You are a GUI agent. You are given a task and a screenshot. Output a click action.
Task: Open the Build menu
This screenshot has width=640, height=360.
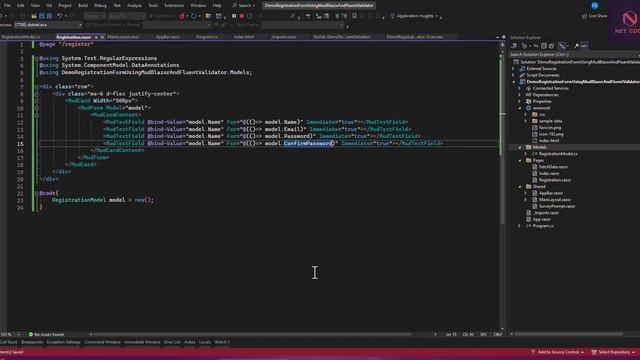tap(83, 5)
